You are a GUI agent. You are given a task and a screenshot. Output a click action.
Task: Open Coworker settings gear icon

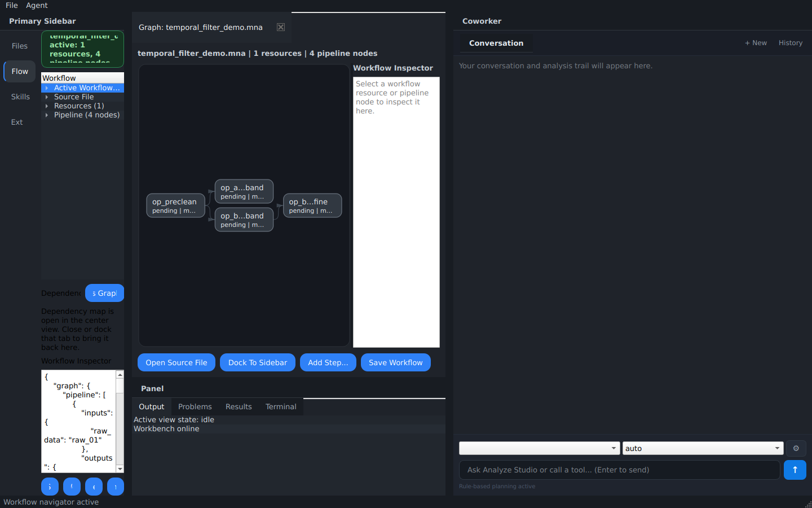coord(796,448)
